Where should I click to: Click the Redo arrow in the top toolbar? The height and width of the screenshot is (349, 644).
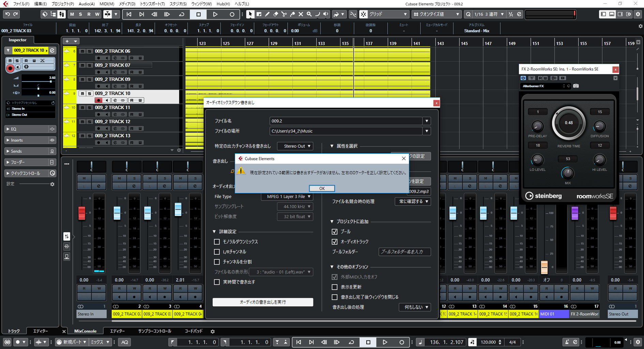pos(15,14)
